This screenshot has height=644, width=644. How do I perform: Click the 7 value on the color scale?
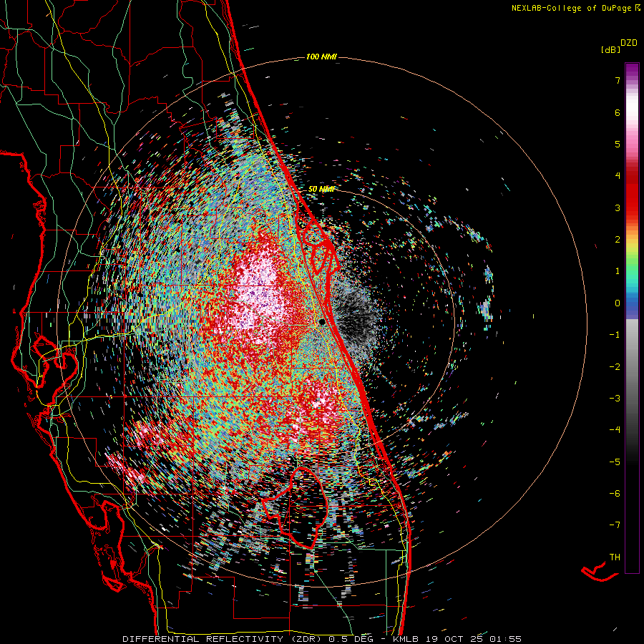click(618, 80)
